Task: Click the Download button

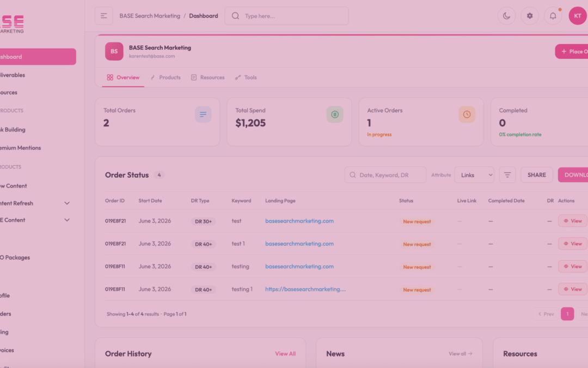Action: coord(573,175)
